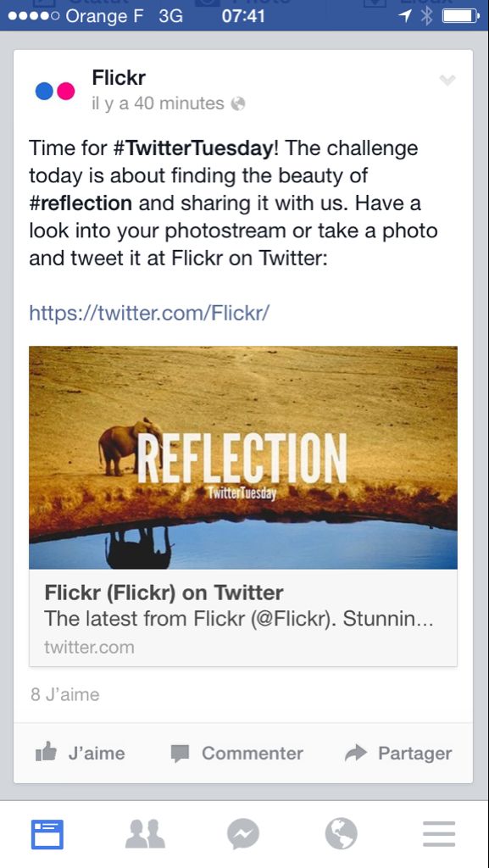Open the Friends requests tab icon
This screenshot has height=868, width=489.
(145, 834)
